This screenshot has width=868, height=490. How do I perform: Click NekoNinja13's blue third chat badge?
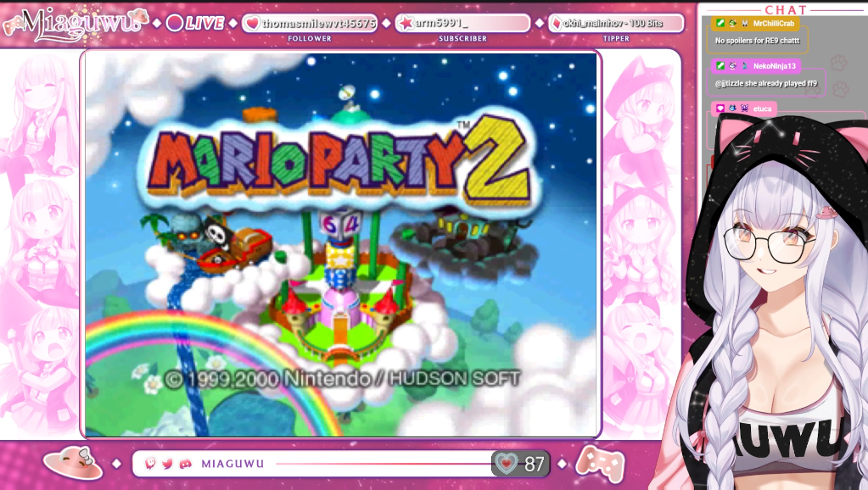coord(745,66)
